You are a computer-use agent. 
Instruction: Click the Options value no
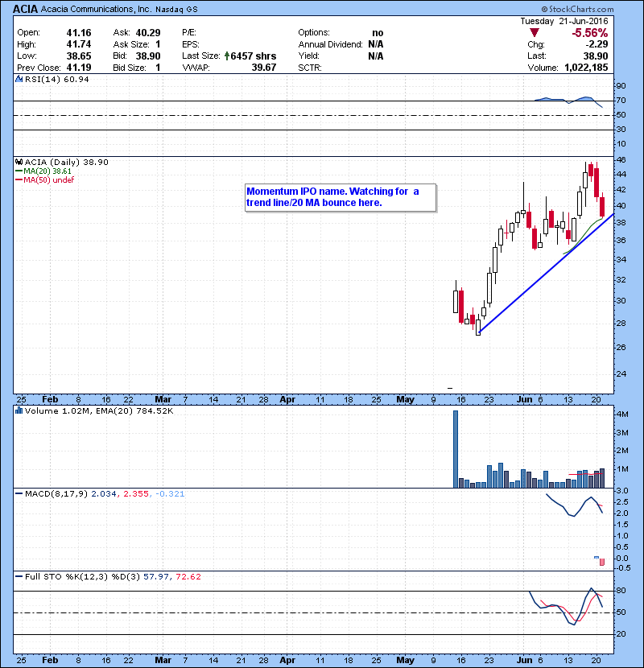378,33
